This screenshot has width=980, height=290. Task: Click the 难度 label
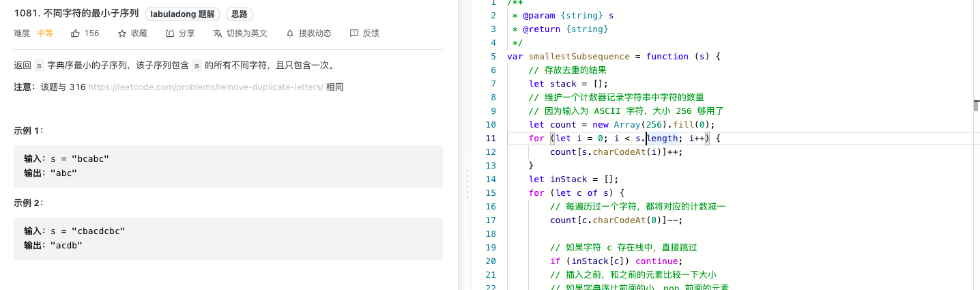click(x=22, y=33)
